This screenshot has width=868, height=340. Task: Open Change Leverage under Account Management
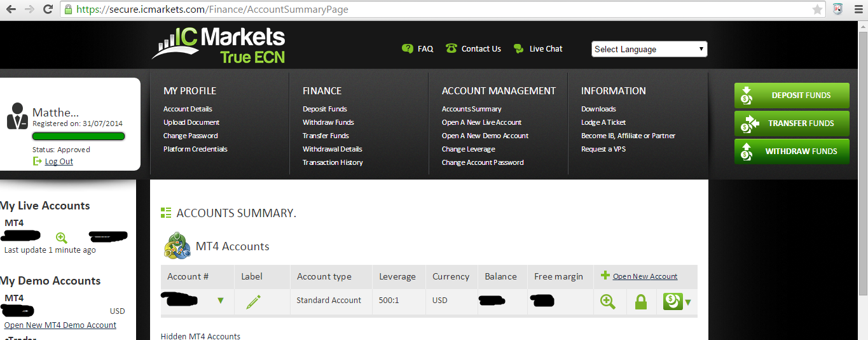point(469,149)
